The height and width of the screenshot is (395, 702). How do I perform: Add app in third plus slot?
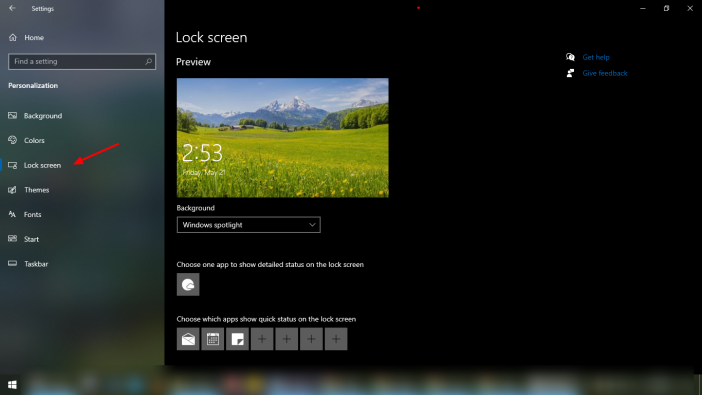(x=311, y=339)
